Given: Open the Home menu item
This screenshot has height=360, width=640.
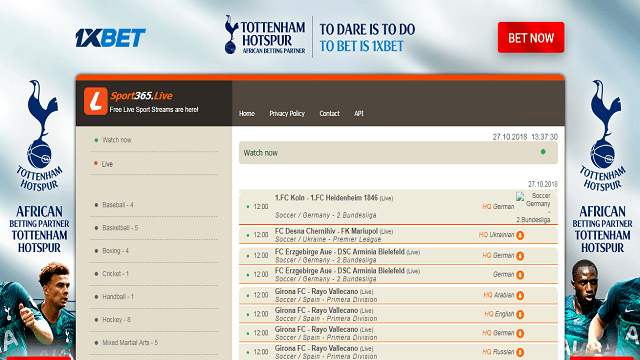Looking at the screenshot, I should (x=247, y=113).
